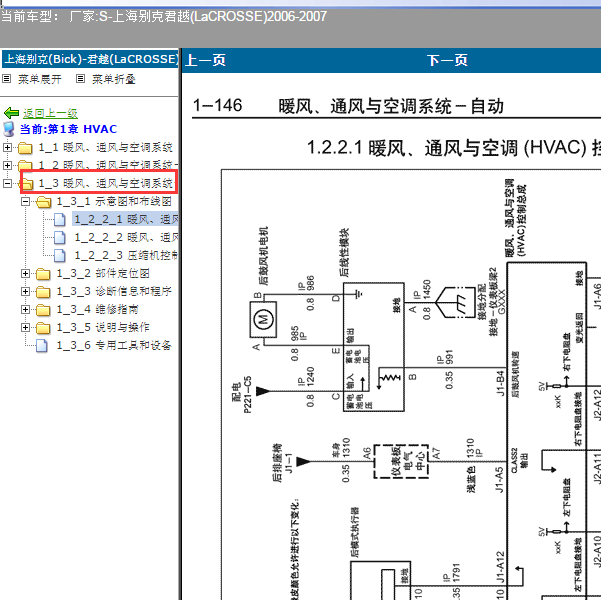
Task: Select the 上海别克(Bick)-君越(LaCROSSE) header tab
Action: tap(90, 59)
